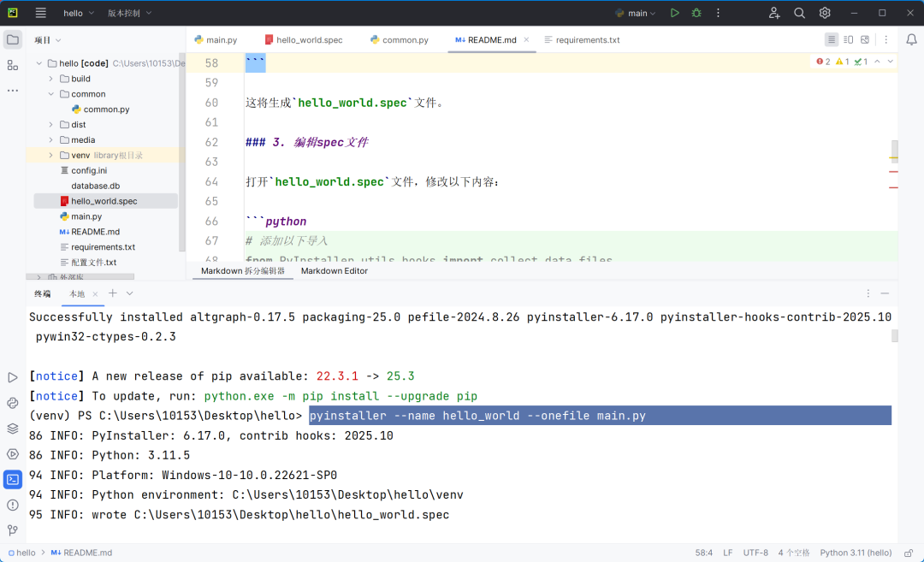Open the hello project dropdown
Image resolution: width=924 pixels, height=562 pixels.
pos(79,13)
